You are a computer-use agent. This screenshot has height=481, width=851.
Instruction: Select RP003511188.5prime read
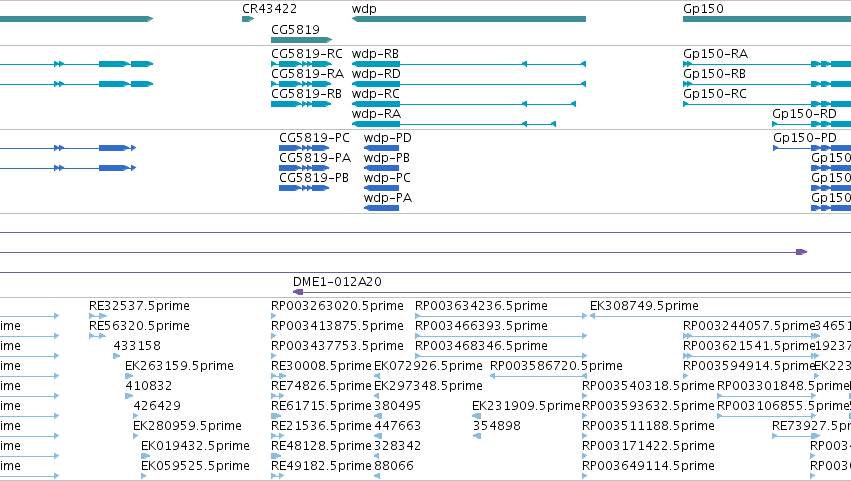tap(585, 436)
